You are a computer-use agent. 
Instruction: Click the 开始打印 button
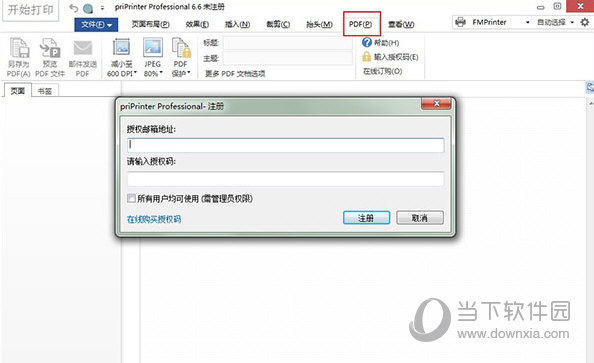(x=31, y=10)
